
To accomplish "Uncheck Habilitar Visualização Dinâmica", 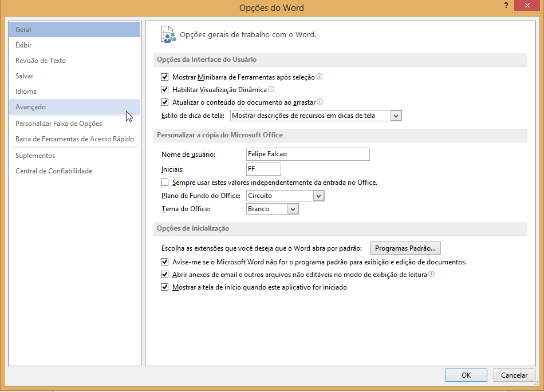I will (165, 89).
